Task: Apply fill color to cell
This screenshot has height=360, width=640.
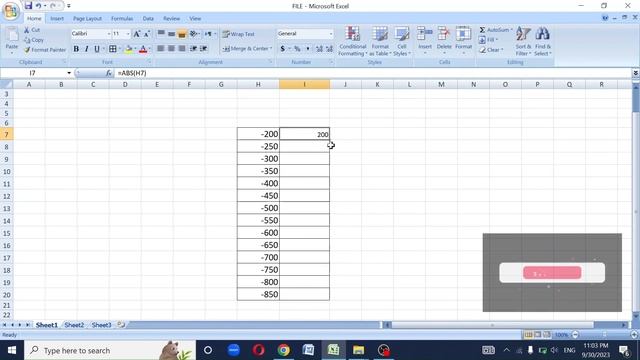Action: [129, 49]
